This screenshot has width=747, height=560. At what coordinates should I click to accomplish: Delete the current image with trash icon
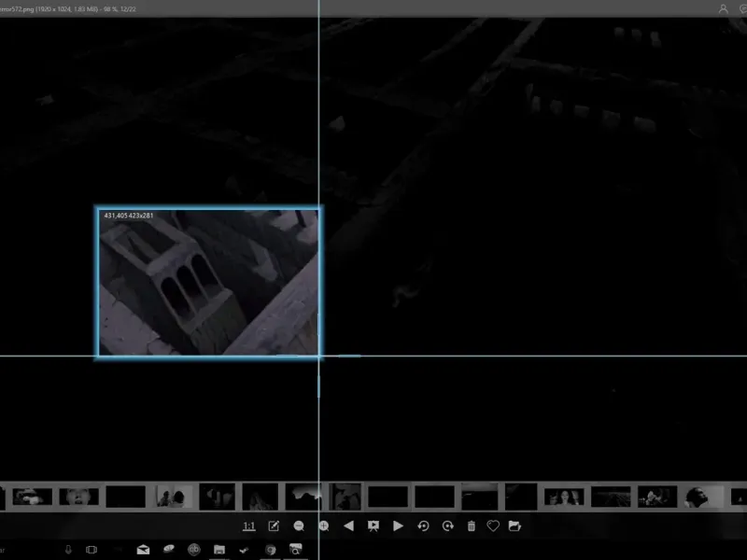pos(472,526)
